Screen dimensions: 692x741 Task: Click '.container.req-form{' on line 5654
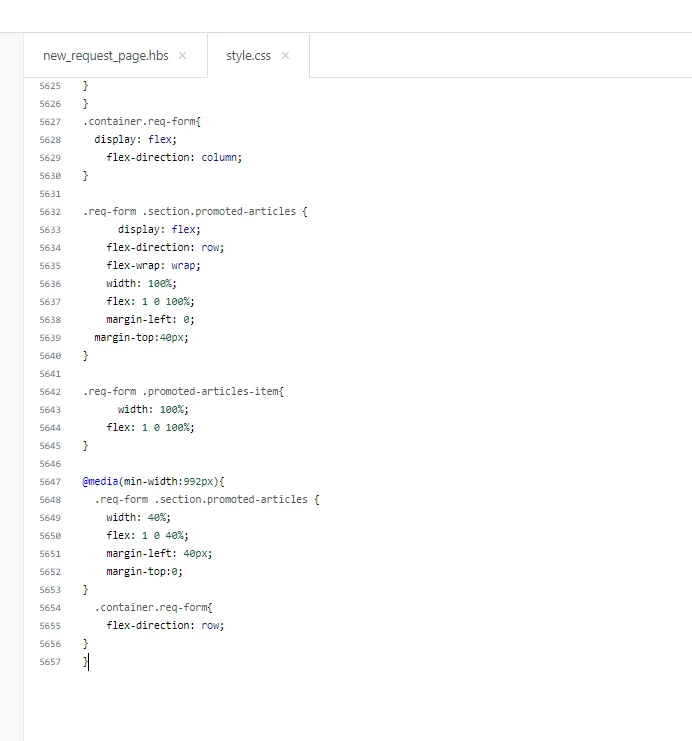pyautogui.click(x=154, y=607)
